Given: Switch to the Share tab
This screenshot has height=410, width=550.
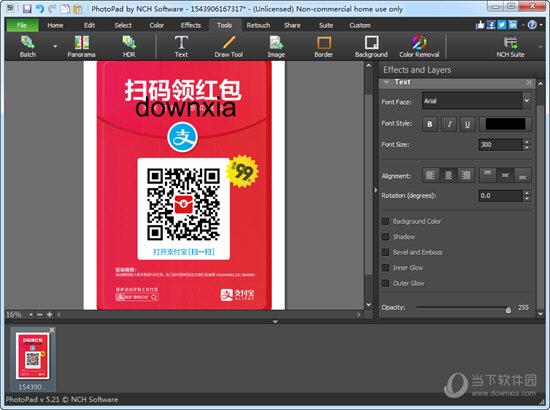Looking at the screenshot, I should coord(292,25).
